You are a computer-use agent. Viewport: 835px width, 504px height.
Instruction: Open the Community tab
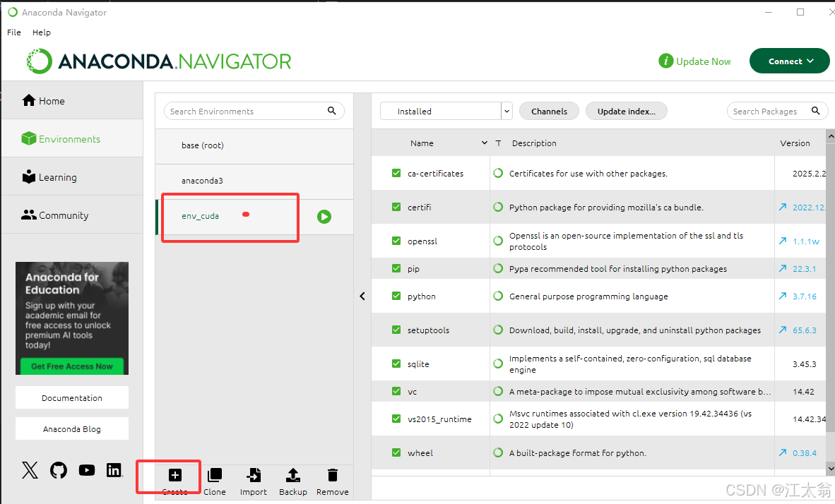click(x=72, y=215)
